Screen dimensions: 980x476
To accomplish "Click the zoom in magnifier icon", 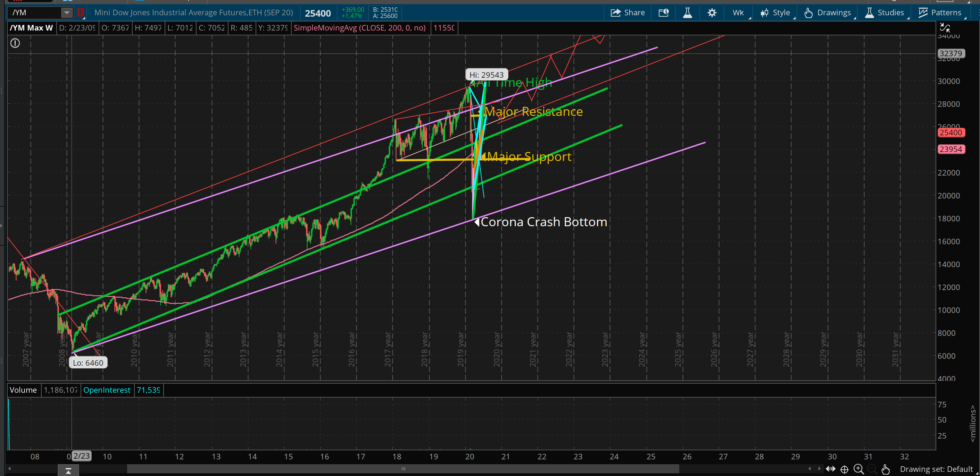I will 859,469.
